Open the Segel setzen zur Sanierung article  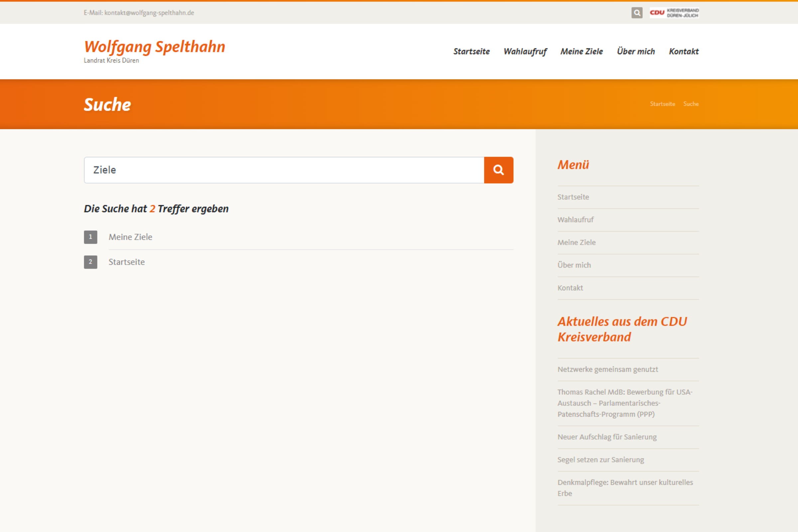coord(600,460)
